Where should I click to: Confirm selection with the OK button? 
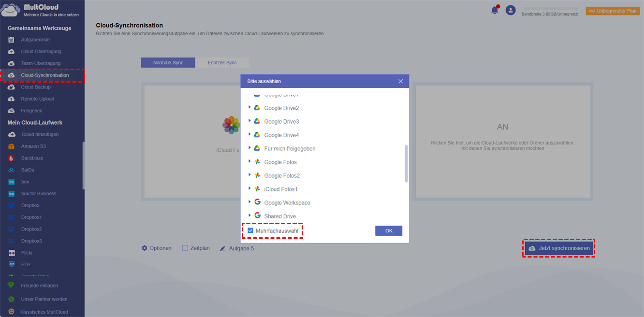click(x=389, y=231)
